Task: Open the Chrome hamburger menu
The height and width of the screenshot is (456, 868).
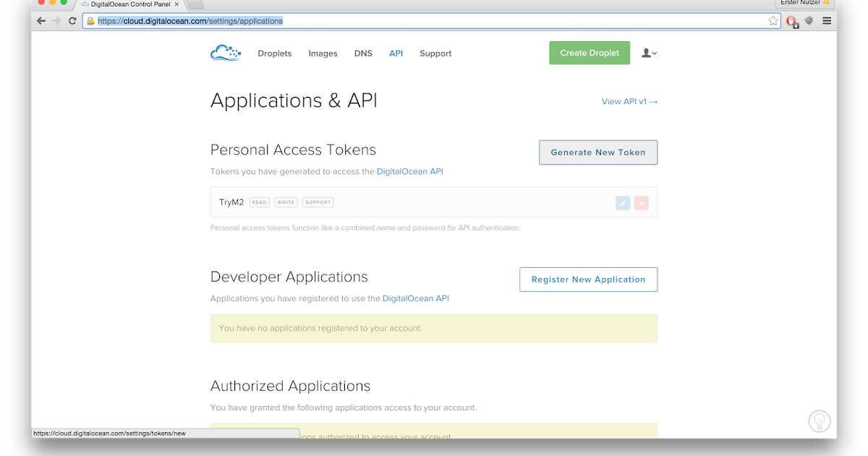Action: pyautogui.click(x=827, y=21)
